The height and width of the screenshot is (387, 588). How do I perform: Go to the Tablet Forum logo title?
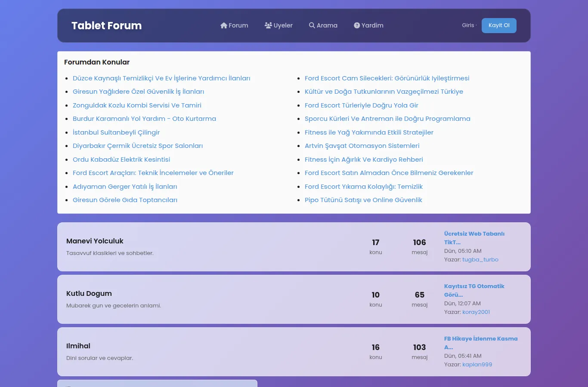pyautogui.click(x=107, y=25)
